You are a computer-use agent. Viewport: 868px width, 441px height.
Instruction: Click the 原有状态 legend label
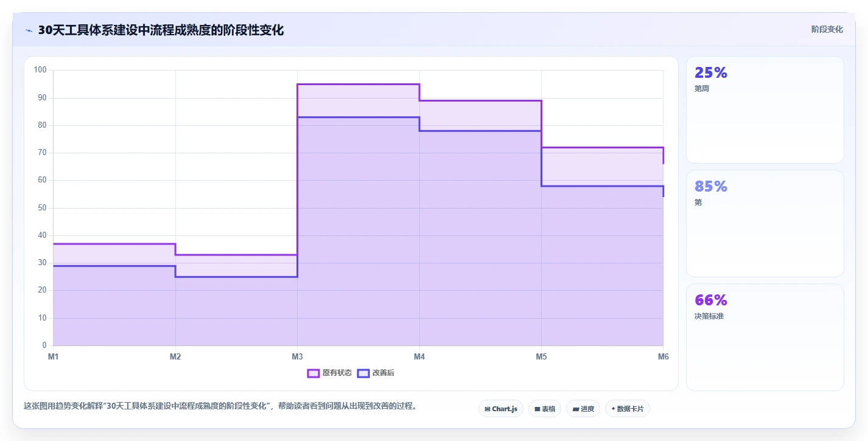(x=337, y=373)
